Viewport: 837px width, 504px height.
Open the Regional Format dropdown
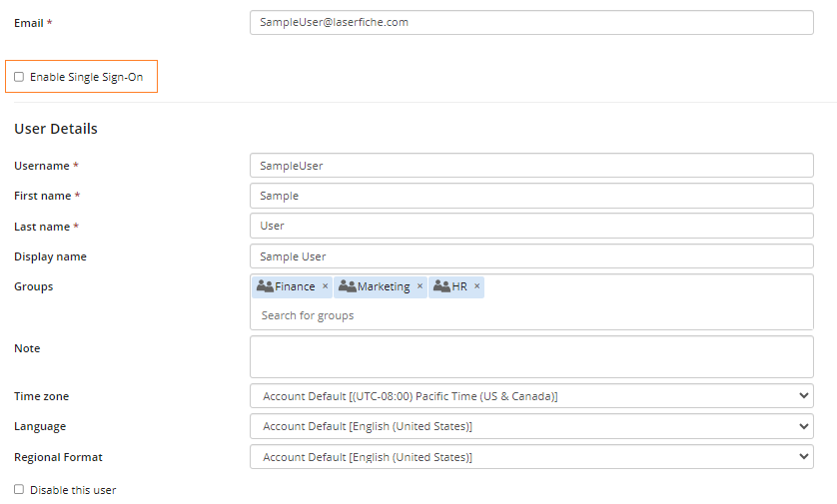[531, 457]
